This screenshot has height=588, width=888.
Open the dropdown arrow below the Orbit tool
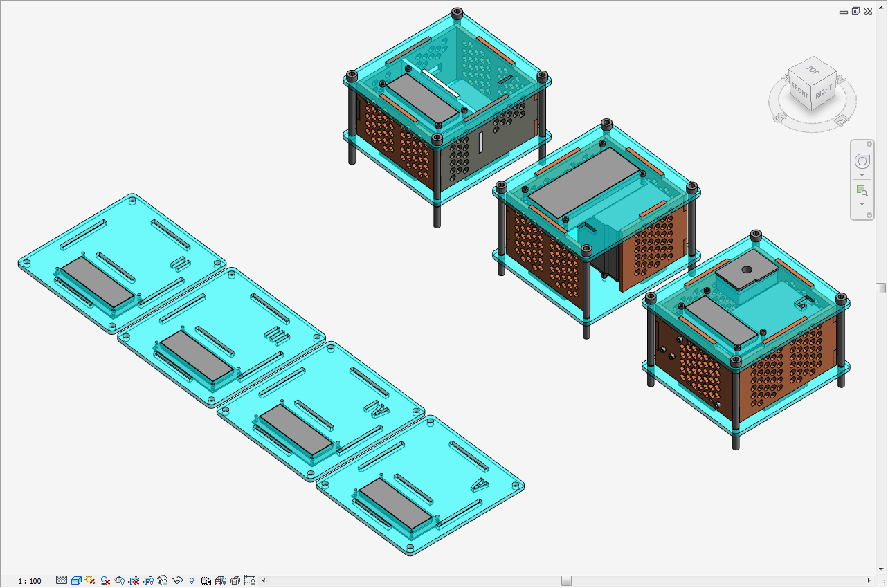(862, 175)
